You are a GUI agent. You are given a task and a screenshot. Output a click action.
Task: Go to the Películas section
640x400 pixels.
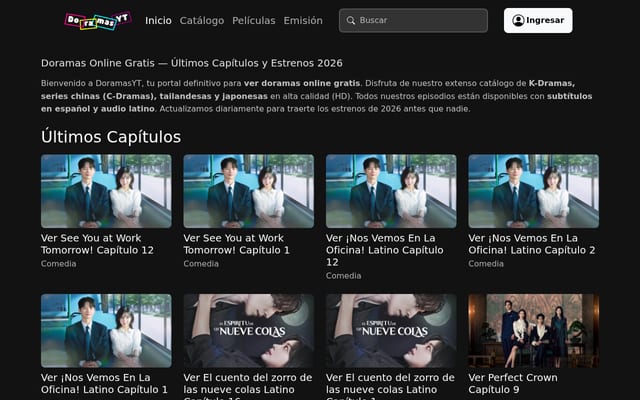point(253,20)
